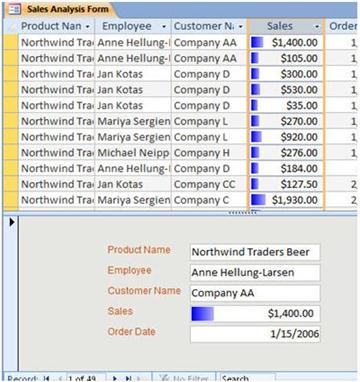Open the Product Name column filter arrow

point(88,26)
